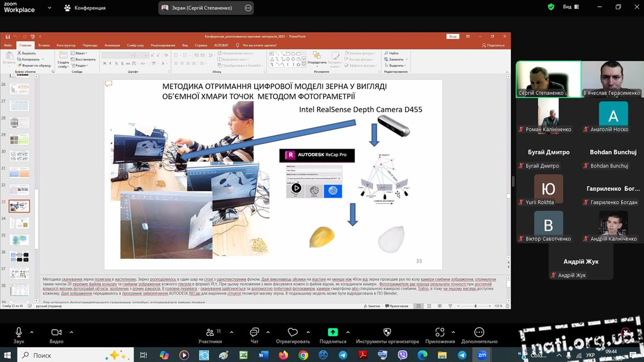This screenshot has height=362, width=644.
Task: Click the Видео camera icon
Action: [x=56, y=333]
